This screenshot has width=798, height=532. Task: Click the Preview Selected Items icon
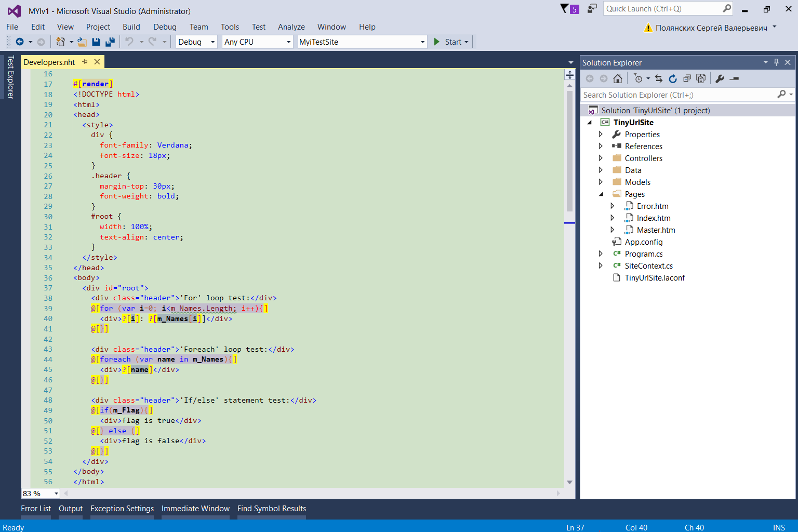tap(734, 78)
